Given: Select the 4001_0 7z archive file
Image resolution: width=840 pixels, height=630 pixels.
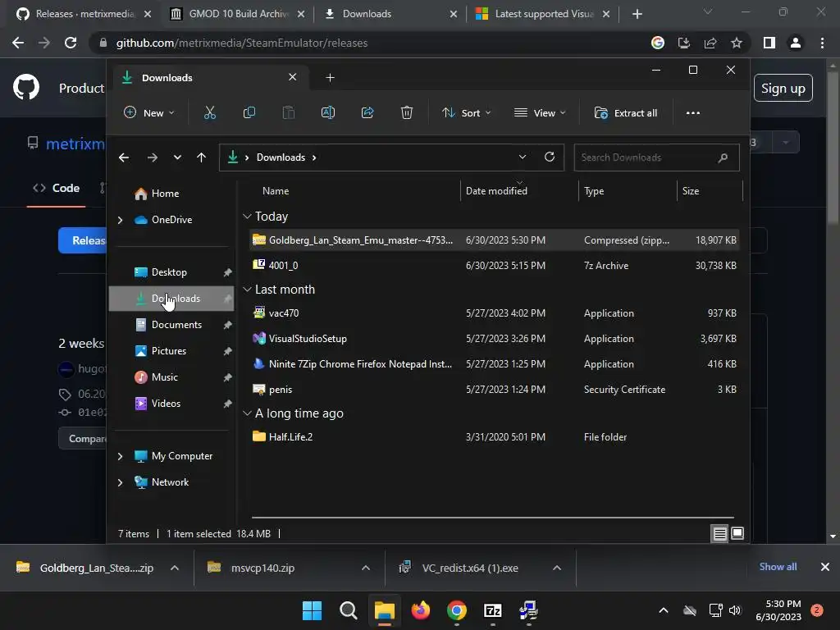Looking at the screenshot, I should (x=495, y=266).
